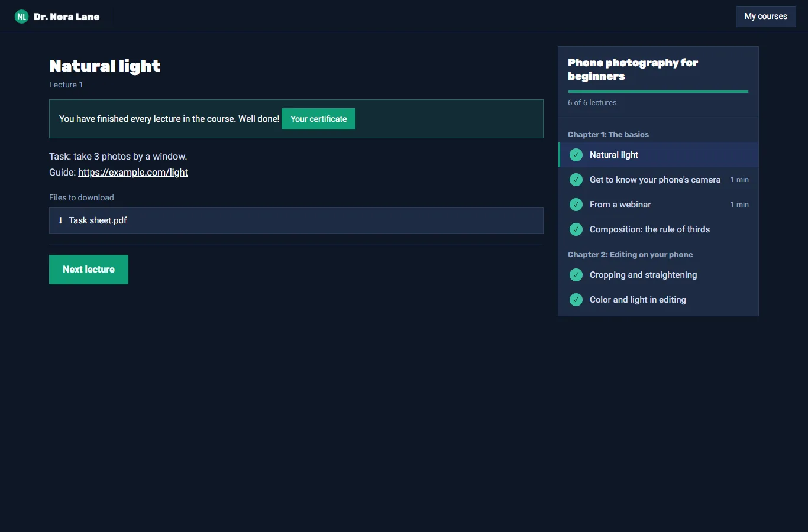Click the NL avatar logo icon
The height and width of the screenshot is (532, 808).
pos(22,17)
